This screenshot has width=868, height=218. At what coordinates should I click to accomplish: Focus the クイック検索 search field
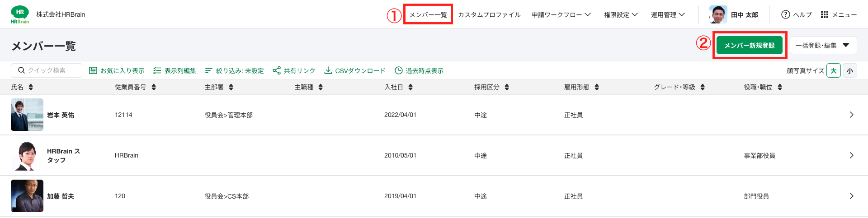[x=47, y=70]
